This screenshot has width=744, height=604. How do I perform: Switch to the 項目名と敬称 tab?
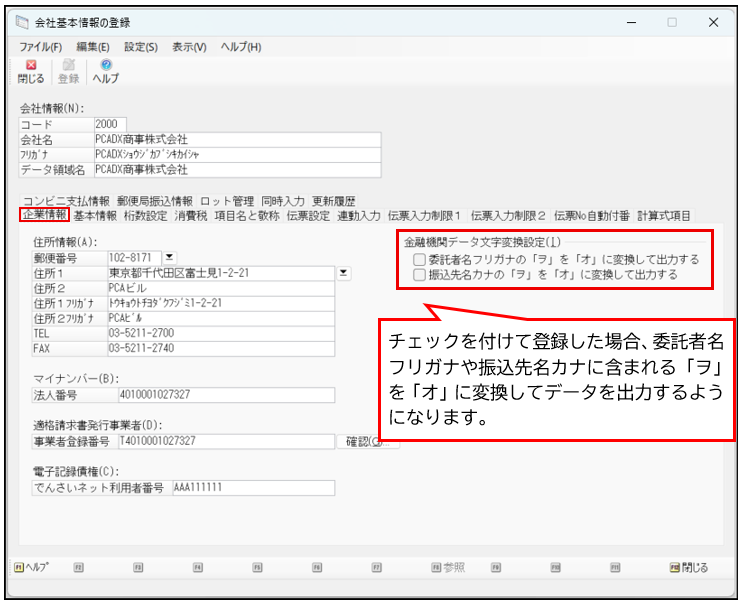247,216
